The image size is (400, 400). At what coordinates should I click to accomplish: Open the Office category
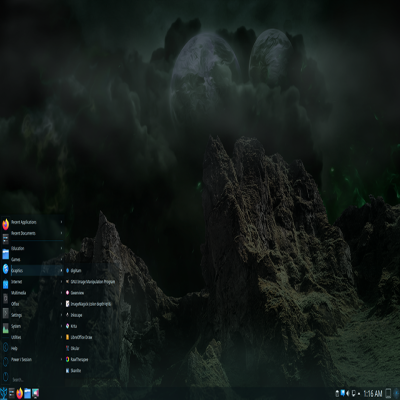coord(37,304)
